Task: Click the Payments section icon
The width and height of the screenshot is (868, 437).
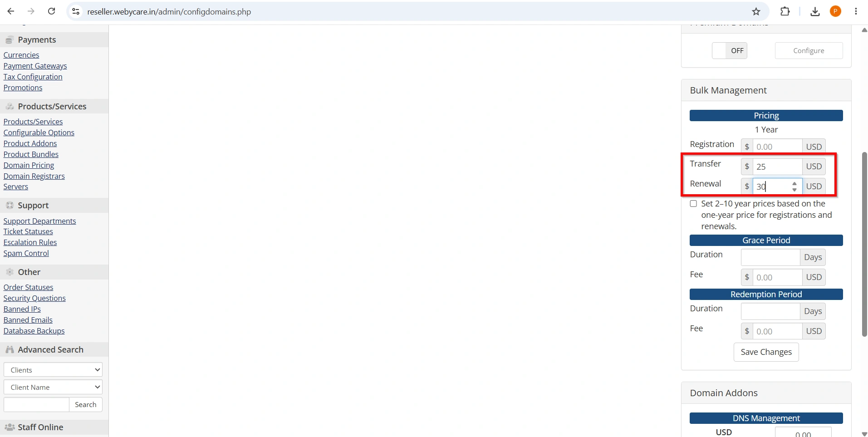Action: point(9,40)
